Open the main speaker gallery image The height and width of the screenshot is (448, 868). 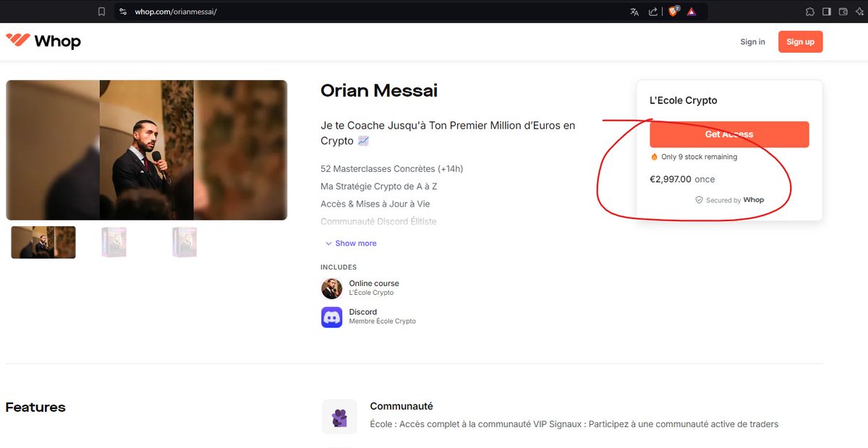pyautogui.click(x=147, y=150)
